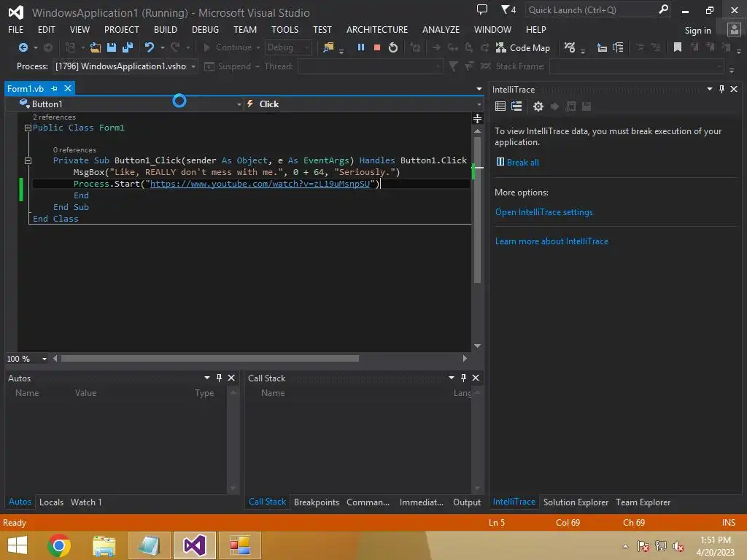The height and width of the screenshot is (560, 747).
Task: Close the Form1.vb tab
Action: [x=68, y=88]
